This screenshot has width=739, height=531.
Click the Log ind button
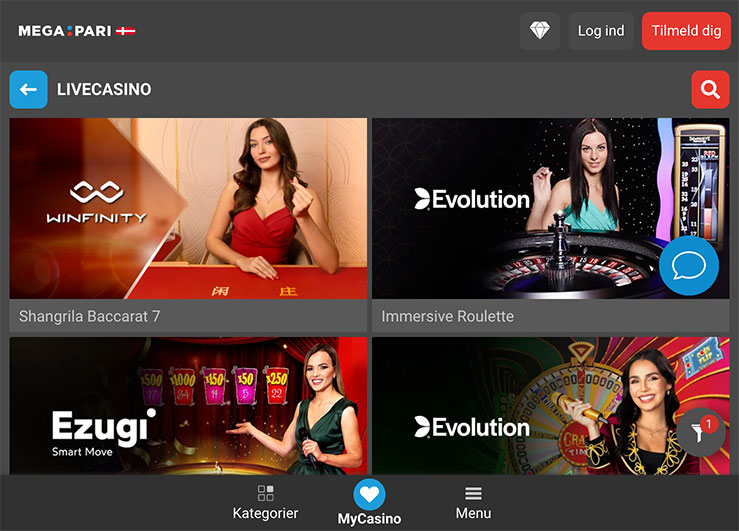coord(601,31)
